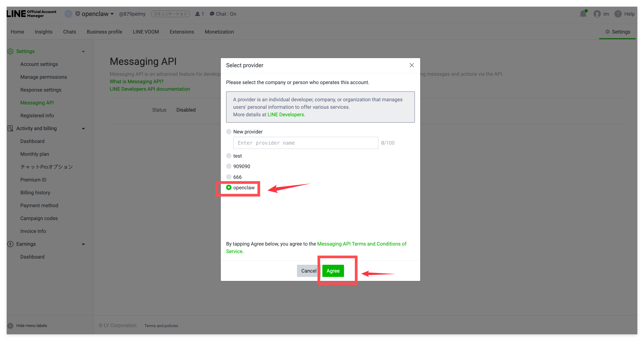
Task: Open the LINE Developers link in the dialog
Action: 285,115
